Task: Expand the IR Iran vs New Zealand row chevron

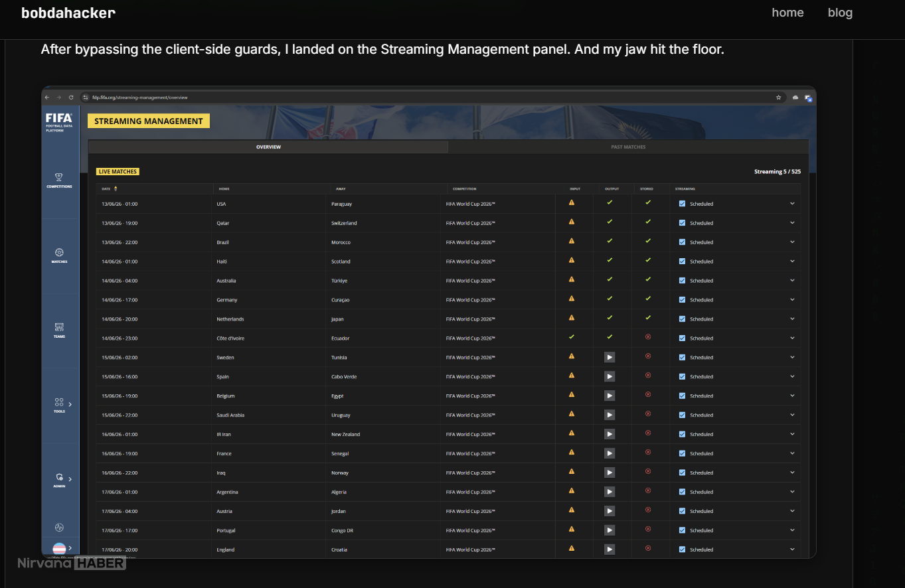Action: [x=792, y=434]
